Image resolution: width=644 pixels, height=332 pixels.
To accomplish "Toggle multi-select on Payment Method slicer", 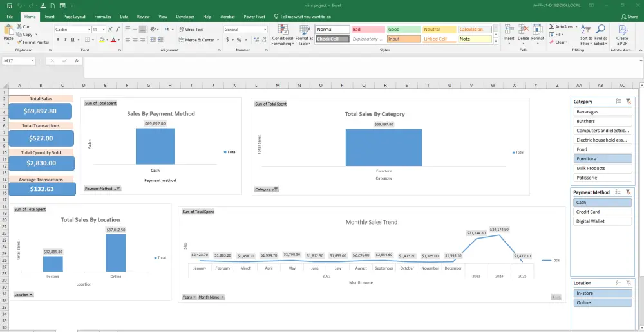I will [618, 192].
